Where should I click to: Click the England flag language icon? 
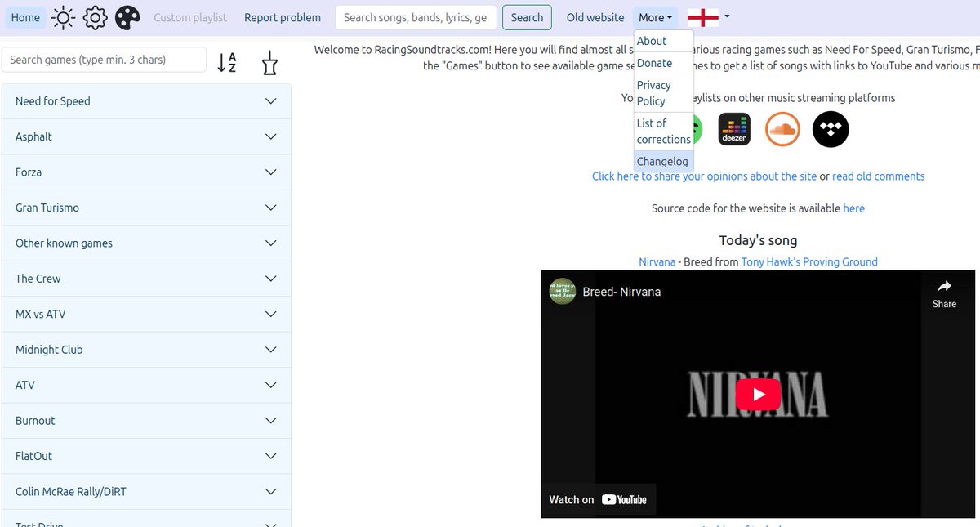click(702, 17)
